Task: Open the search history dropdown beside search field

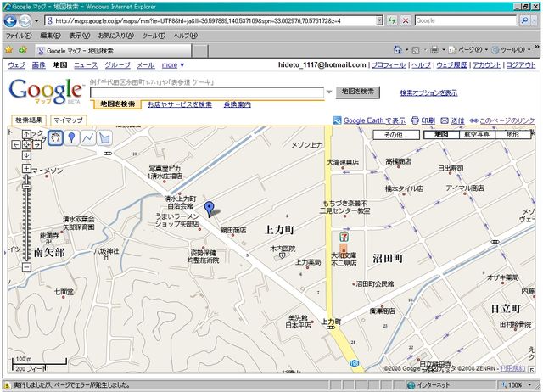Action: pyautogui.click(x=329, y=92)
